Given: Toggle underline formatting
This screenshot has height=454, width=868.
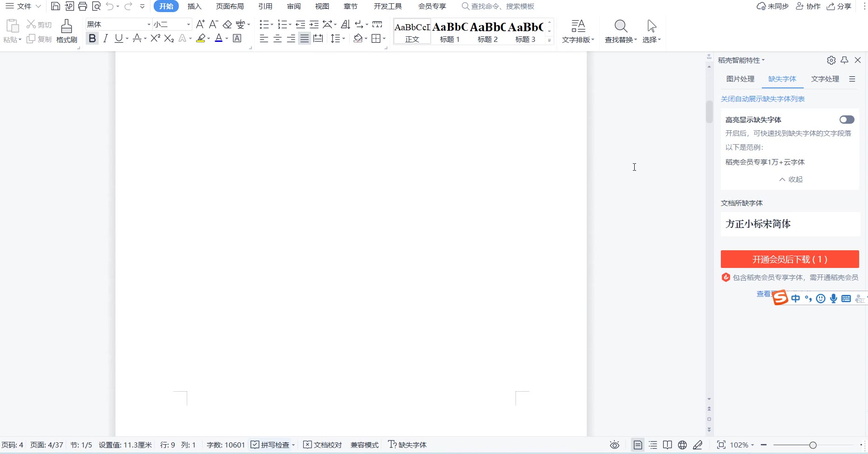Looking at the screenshot, I should coord(119,38).
